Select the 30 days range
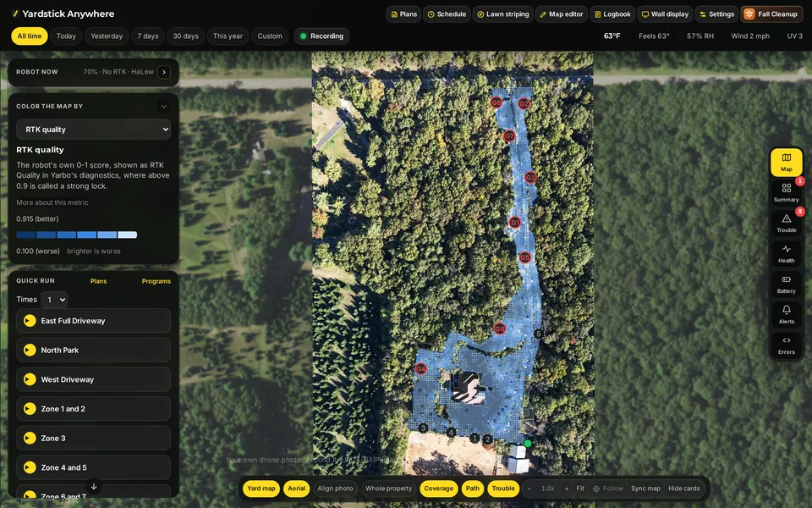 tap(185, 36)
